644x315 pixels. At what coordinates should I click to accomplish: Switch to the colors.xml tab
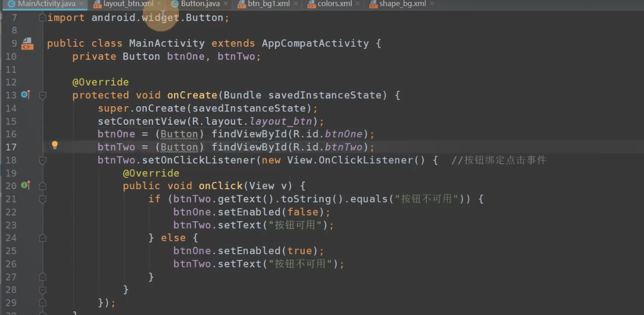click(x=335, y=4)
